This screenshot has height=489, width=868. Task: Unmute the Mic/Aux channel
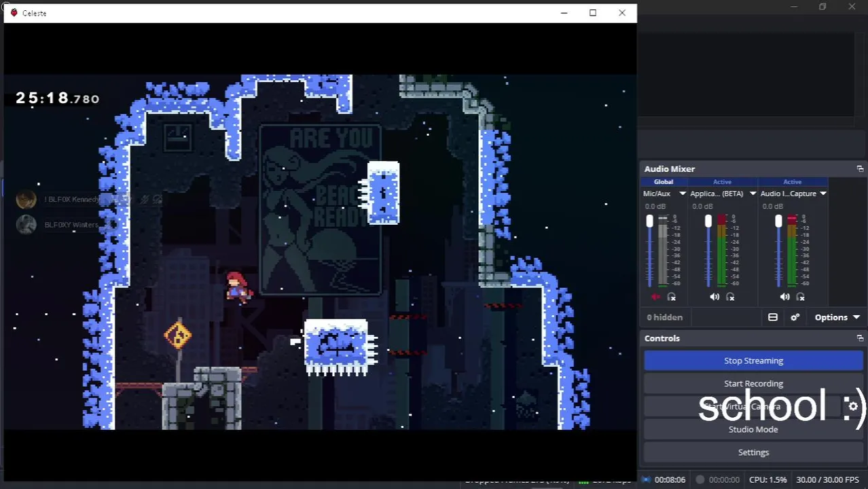[655, 297]
